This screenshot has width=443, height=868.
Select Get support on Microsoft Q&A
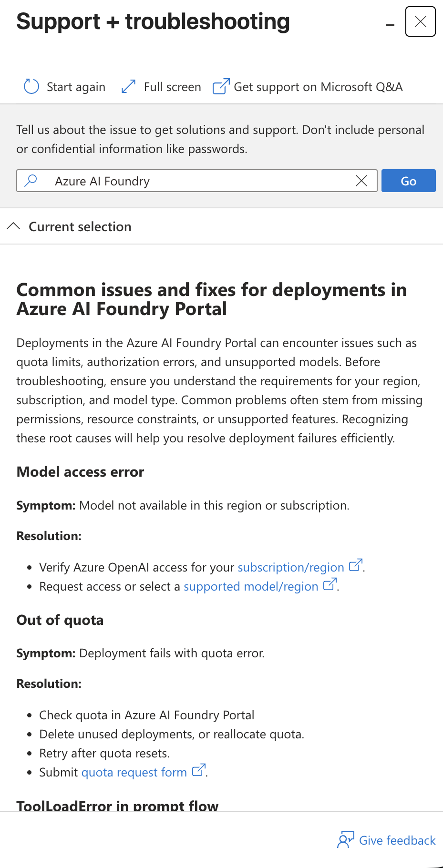(x=318, y=87)
